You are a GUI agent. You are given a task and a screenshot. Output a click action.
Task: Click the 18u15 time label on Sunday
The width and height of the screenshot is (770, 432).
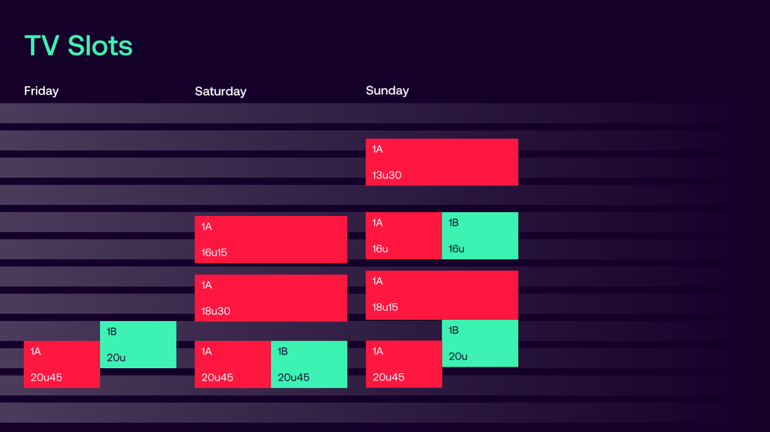coord(385,307)
